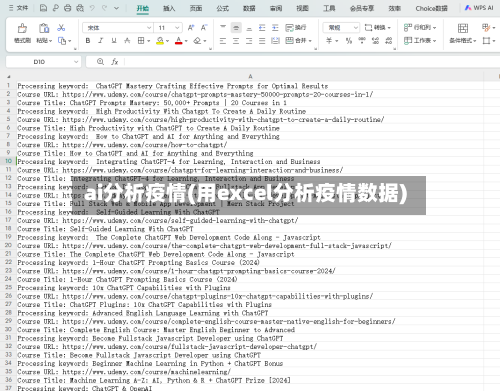Switch to the View (视图) tab

pyautogui.click(x=302, y=8)
